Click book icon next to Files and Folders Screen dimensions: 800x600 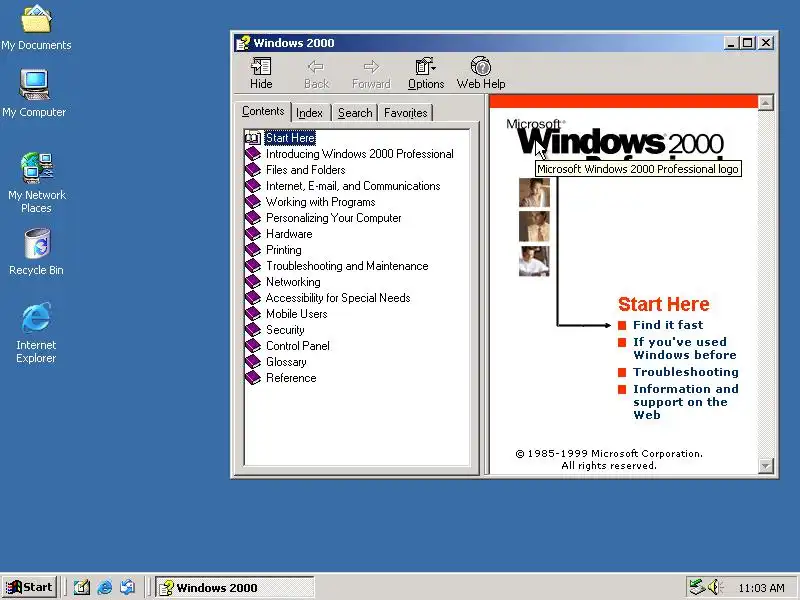[253, 169]
